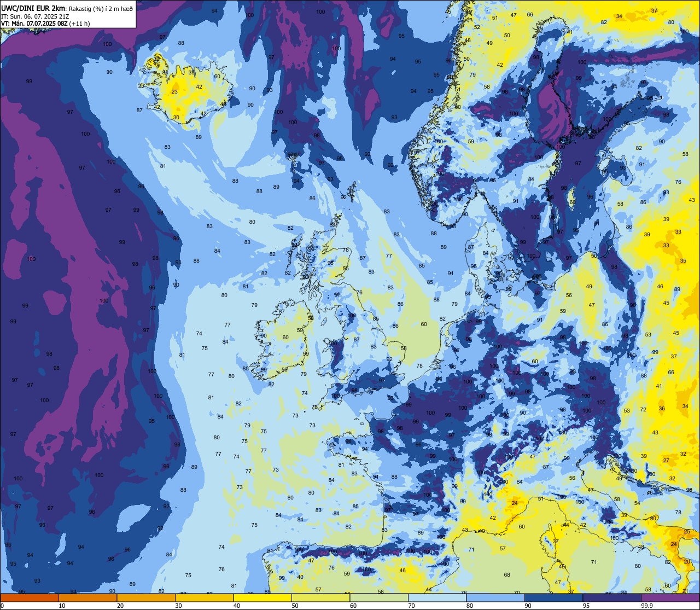Click the '99.9' legend scale label
The height and width of the screenshot is (610, 700).
point(647,606)
